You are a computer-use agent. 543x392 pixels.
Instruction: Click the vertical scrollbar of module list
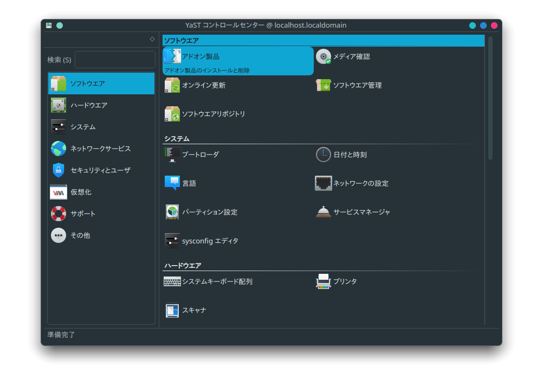pos(490,98)
